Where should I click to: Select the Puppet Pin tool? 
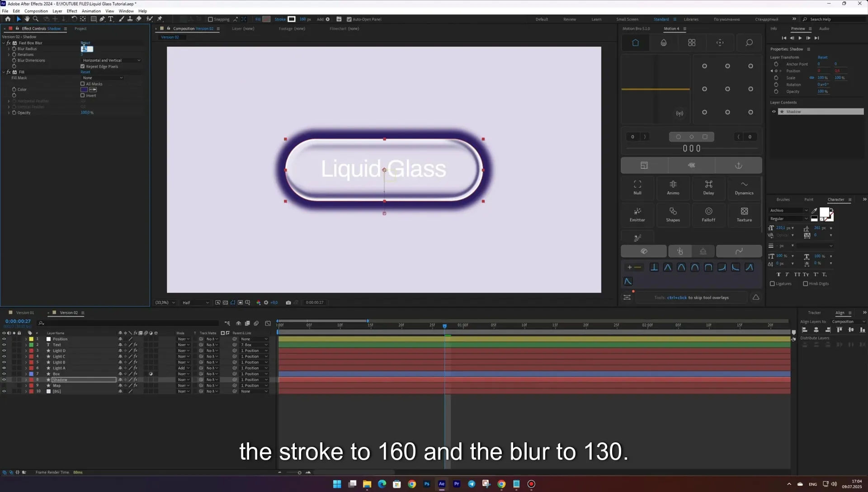[x=160, y=19]
